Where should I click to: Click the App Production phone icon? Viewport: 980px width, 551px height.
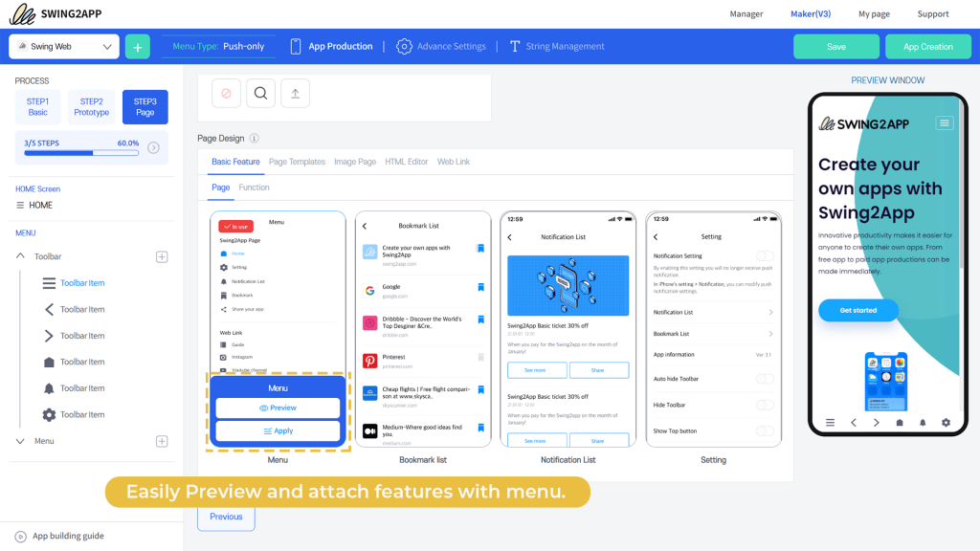coord(296,46)
